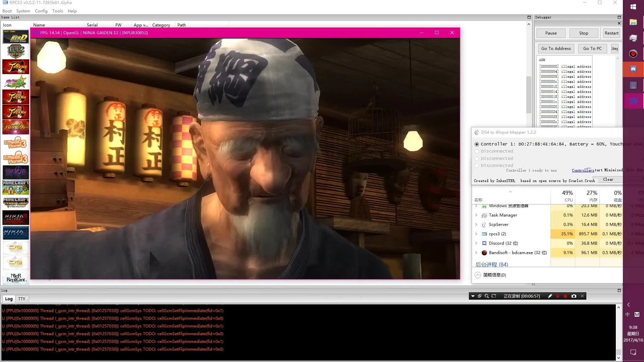
Task: Open the Config menu
Action: [41, 11]
